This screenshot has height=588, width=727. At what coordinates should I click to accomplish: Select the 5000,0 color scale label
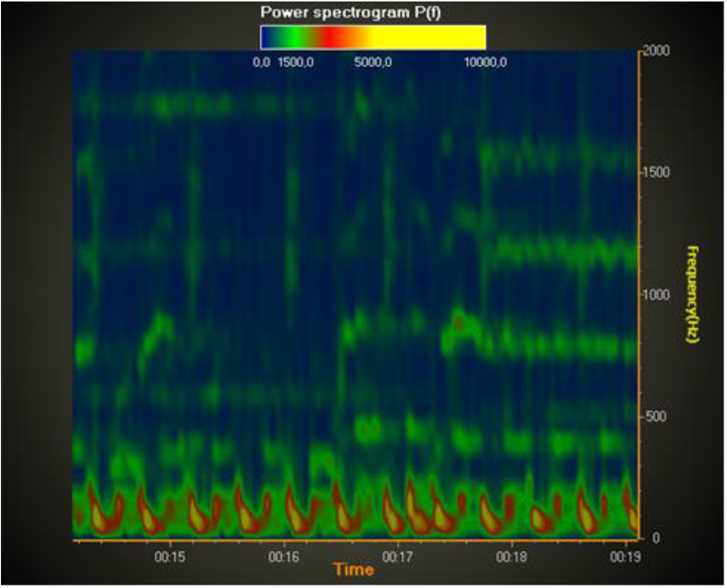pyautogui.click(x=373, y=63)
